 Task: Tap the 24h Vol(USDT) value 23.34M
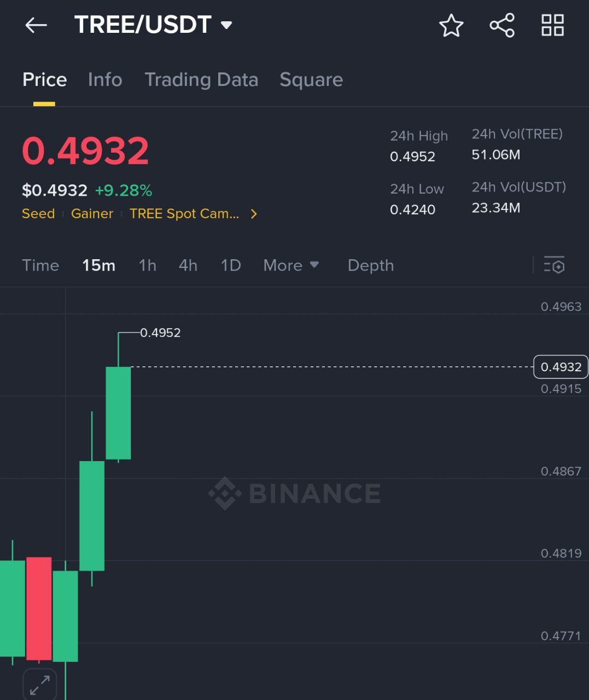[496, 208]
